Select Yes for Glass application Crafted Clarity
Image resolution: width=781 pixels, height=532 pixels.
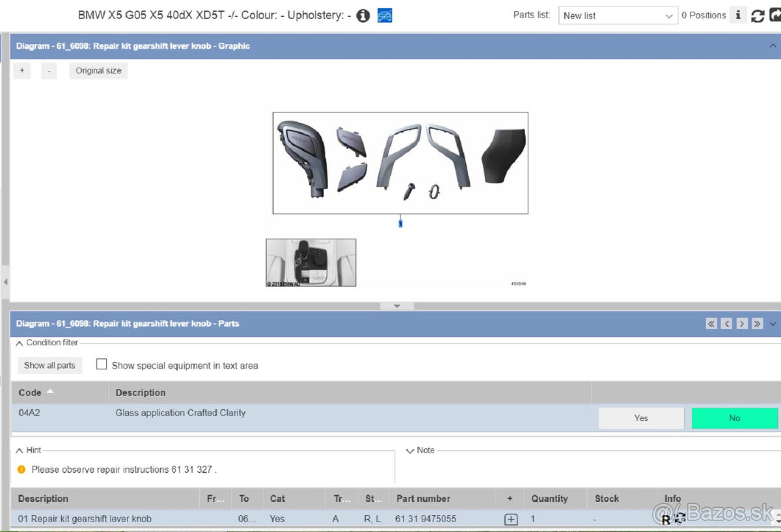tap(640, 418)
